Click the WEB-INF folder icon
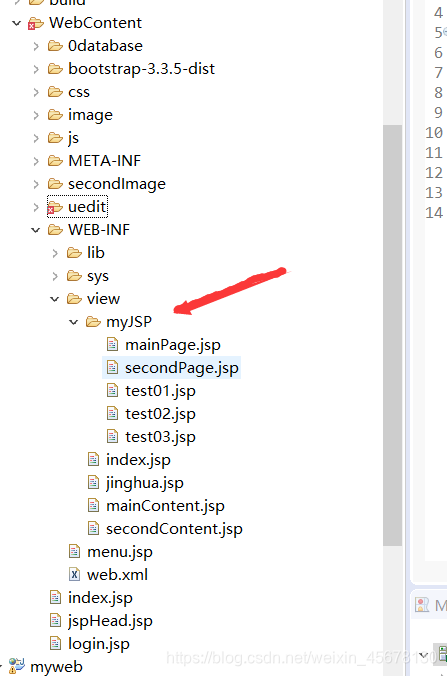 (55, 230)
